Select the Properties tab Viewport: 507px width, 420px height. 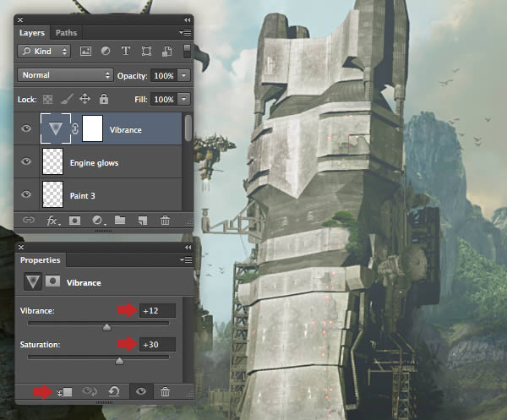click(40, 260)
